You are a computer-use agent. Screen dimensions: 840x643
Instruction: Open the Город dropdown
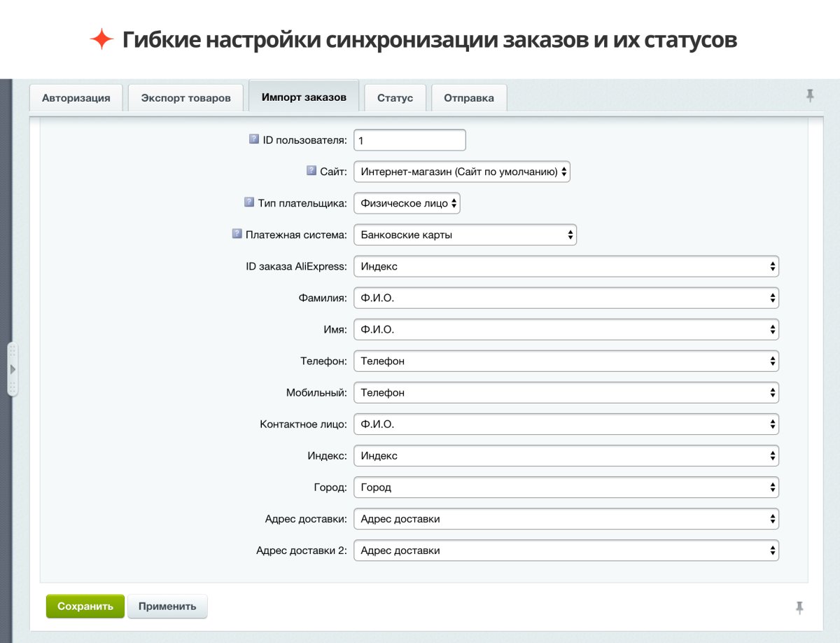566,487
